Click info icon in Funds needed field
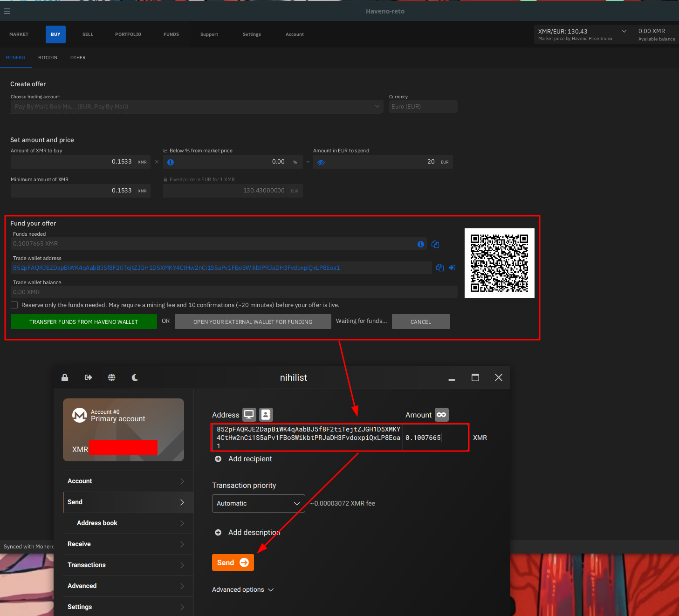The width and height of the screenshot is (679, 616). click(x=421, y=244)
